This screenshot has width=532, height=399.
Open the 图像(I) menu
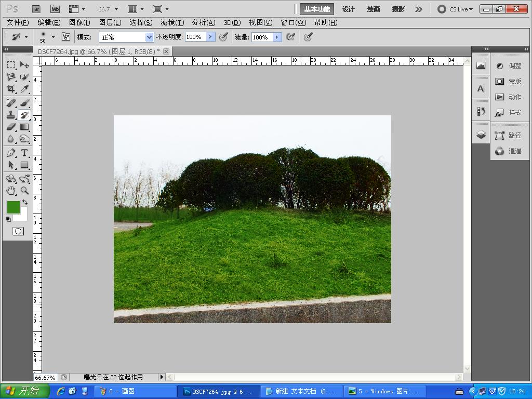pos(79,22)
